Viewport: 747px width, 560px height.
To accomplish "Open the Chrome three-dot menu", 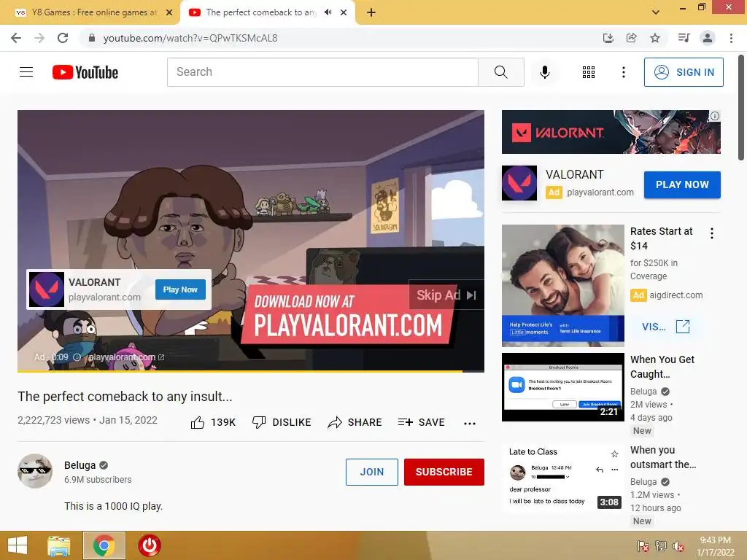I will pos(731,38).
